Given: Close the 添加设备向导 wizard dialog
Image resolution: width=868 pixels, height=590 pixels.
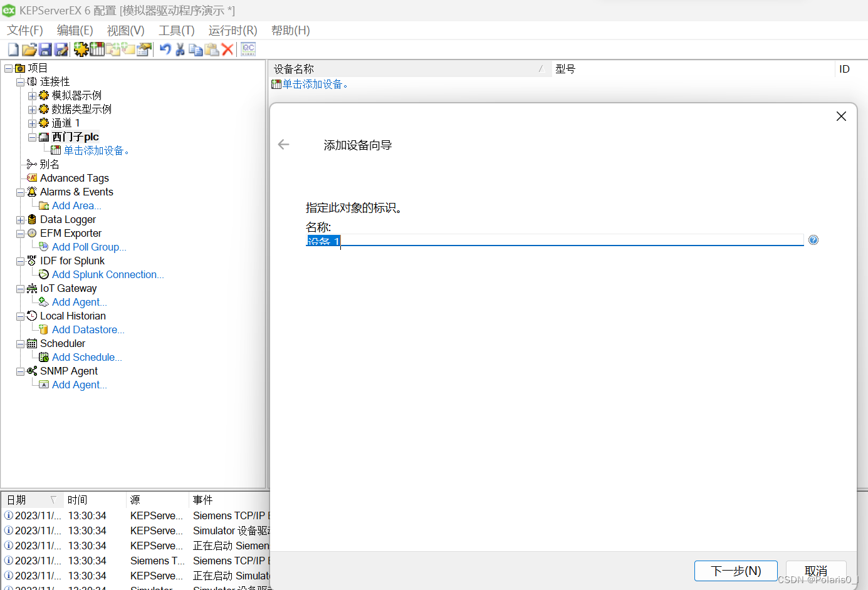Looking at the screenshot, I should 841,116.
